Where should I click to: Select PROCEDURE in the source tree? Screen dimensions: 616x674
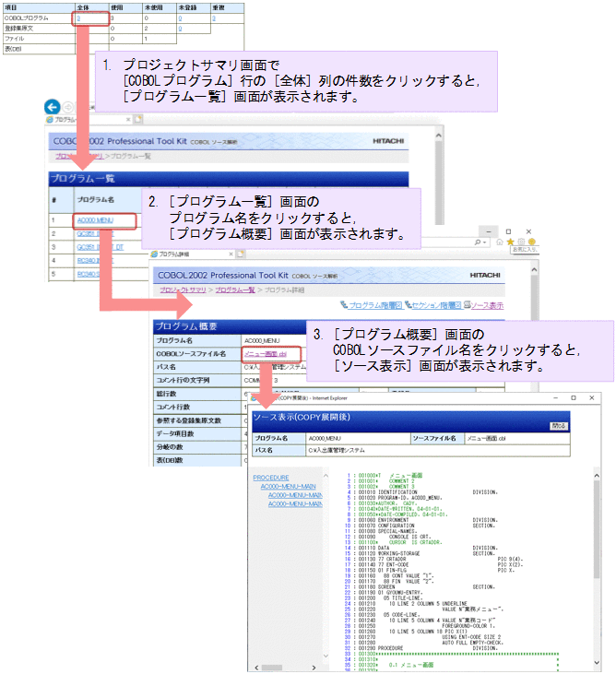pyautogui.click(x=271, y=478)
